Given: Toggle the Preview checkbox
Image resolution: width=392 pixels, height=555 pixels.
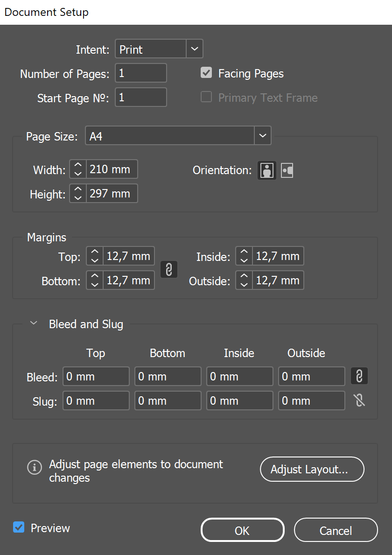Looking at the screenshot, I should tap(19, 527).
